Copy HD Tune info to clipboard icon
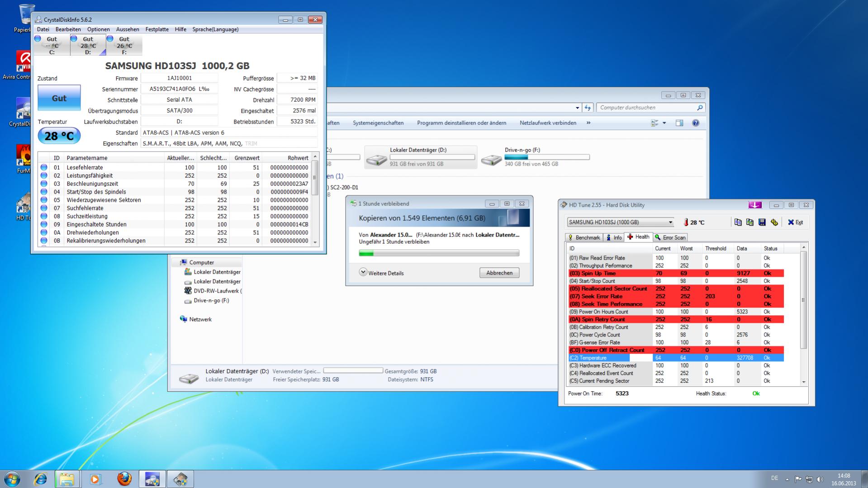 [738, 222]
